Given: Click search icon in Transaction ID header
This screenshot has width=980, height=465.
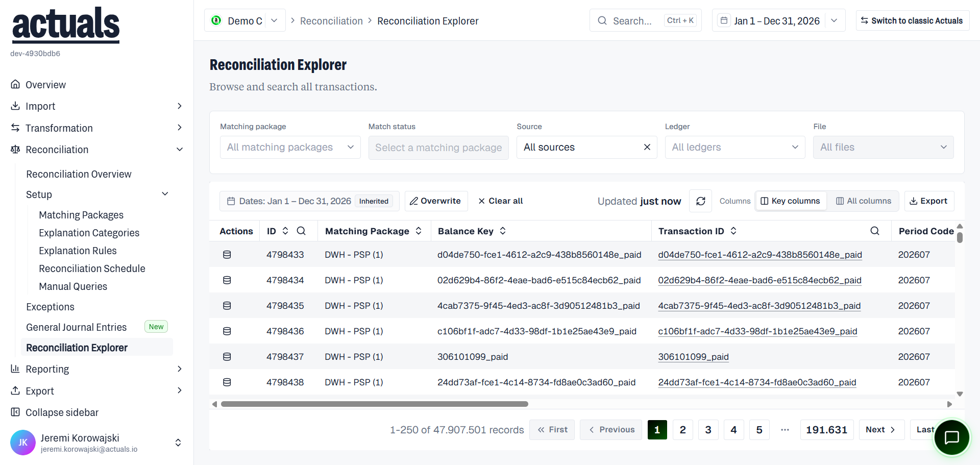Looking at the screenshot, I should pos(875,231).
